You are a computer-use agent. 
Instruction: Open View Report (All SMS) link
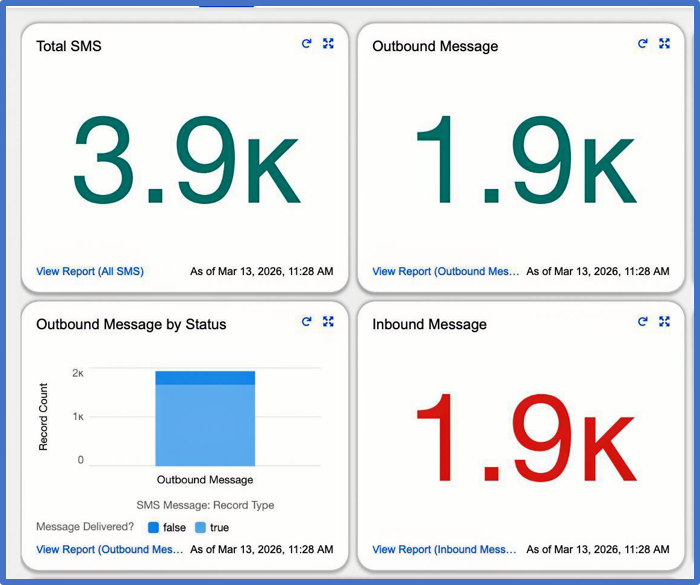coord(90,271)
